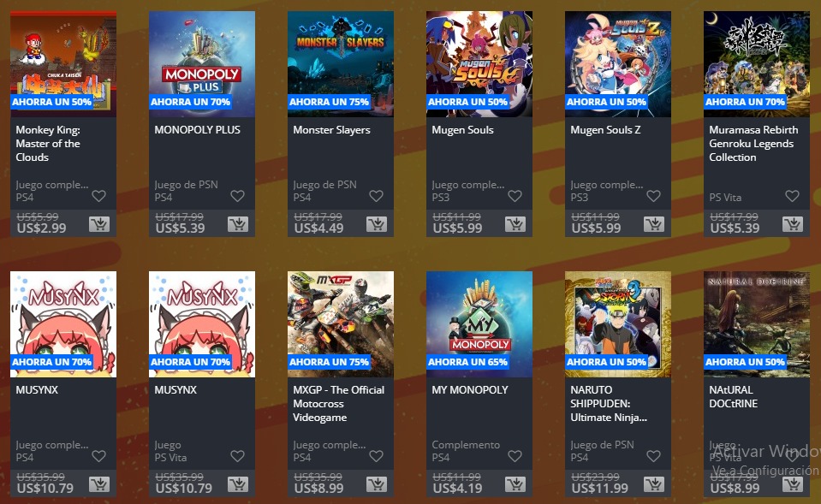Screen dimensions: 821x504
Task: Toggle wishlist heart for Mugen Souls
Action: point(515,196)
